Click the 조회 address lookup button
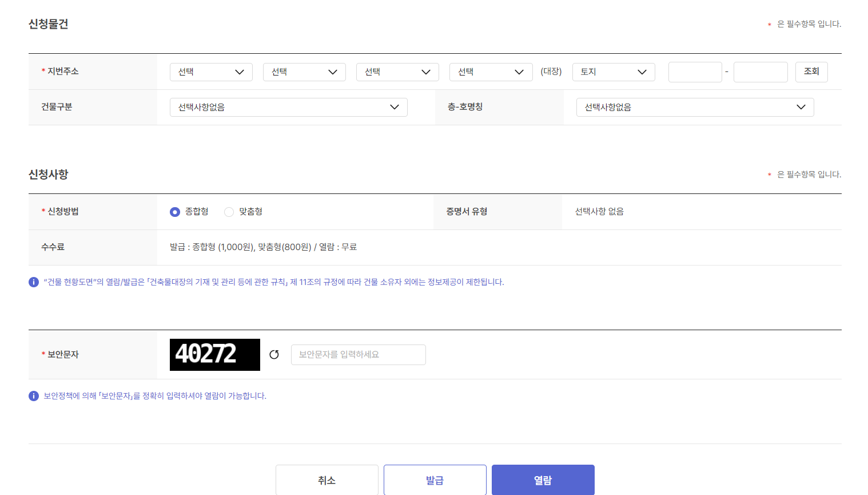The width and height of the screenshot is (868, 495). (811, 72)
